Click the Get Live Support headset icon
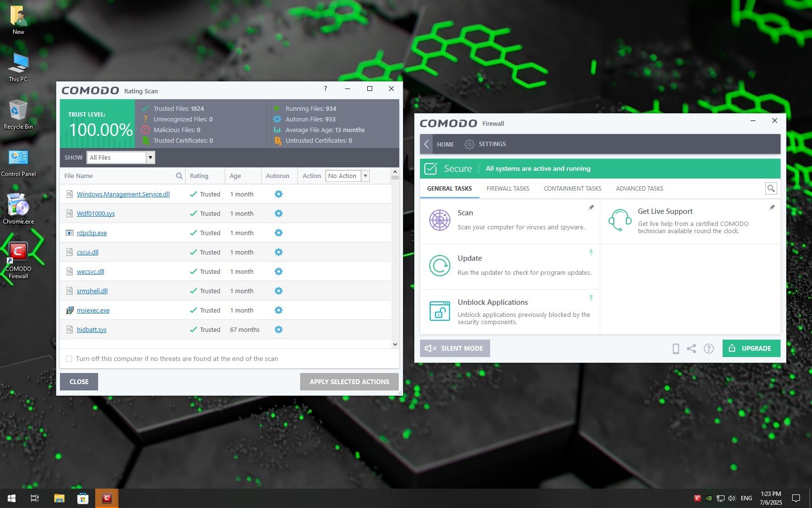812x508 pixels. coord(620,220)
